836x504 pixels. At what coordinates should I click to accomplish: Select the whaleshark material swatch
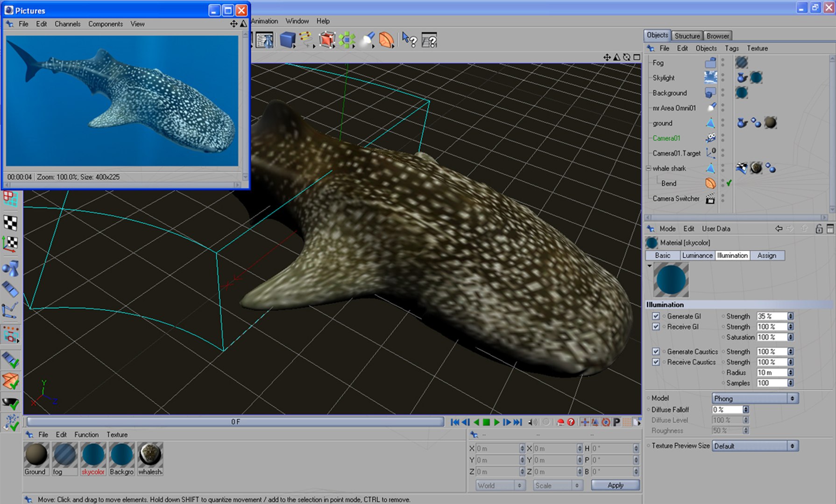[x=150, y=455]
